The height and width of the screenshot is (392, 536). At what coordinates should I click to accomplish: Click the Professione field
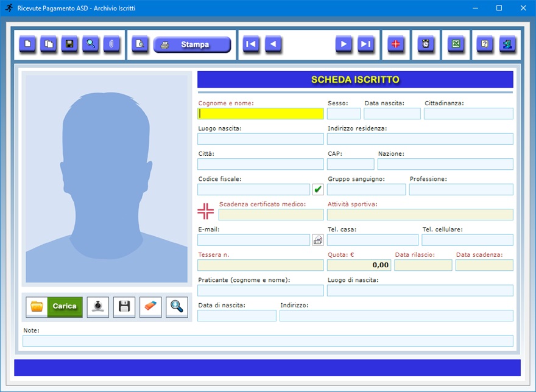(x=461, y=189)
